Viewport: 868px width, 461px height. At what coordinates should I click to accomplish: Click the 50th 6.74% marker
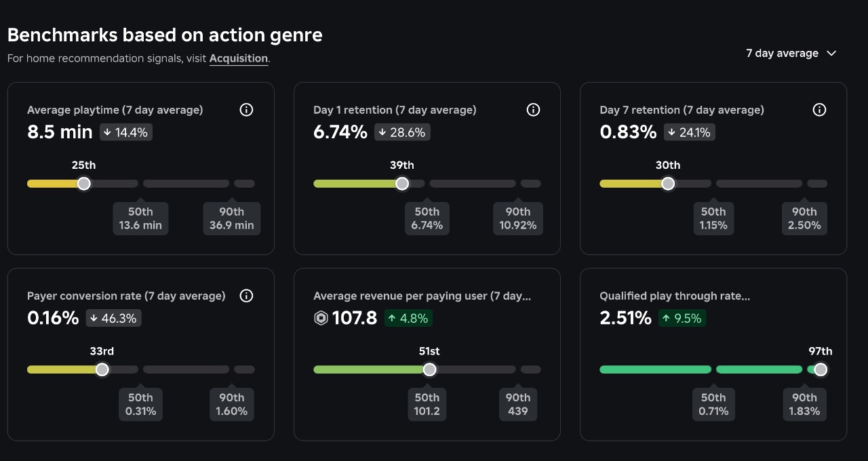click(427, 218)
